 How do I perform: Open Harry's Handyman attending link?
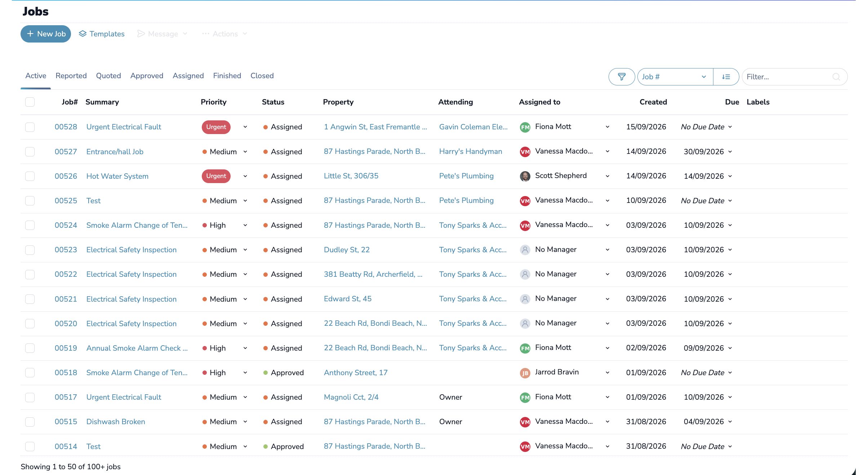471,151
